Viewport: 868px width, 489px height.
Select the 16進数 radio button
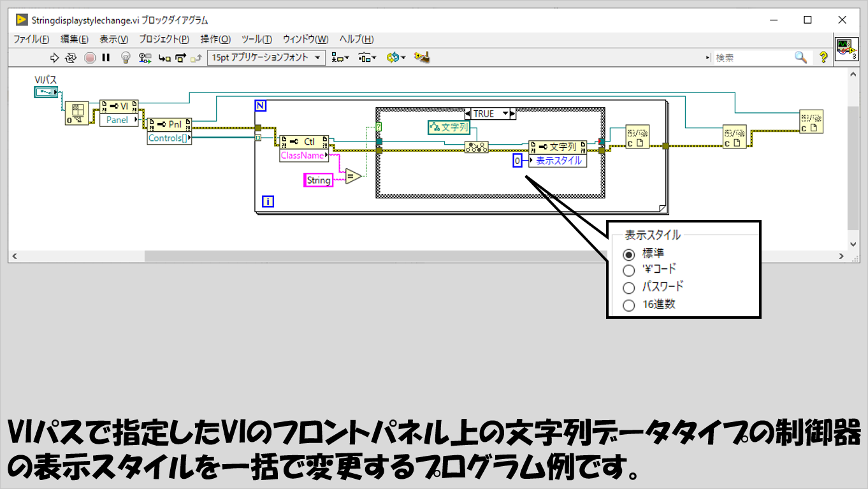click(x=629, y=305)
